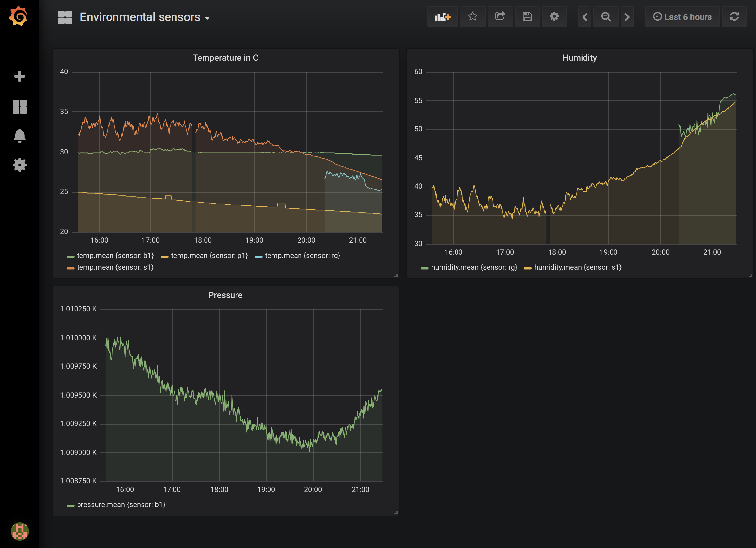The width and height of the screenshot is (756, 548).
Task: Click the Grafana logo icon
Action: click(18, 16)
